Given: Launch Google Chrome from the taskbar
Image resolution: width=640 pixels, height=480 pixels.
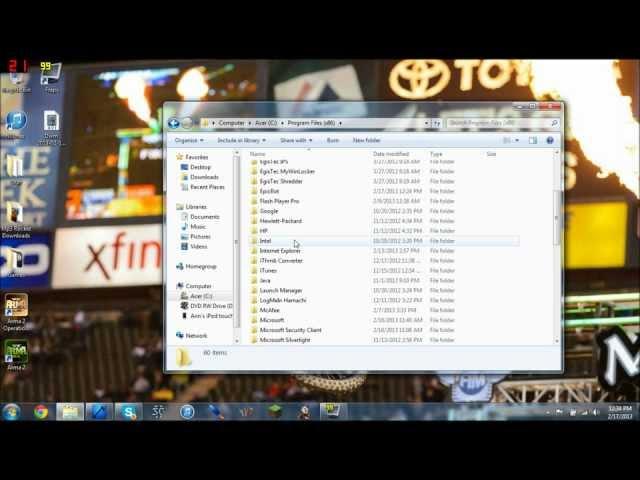Looking at the screenshot, I should 41,412.
